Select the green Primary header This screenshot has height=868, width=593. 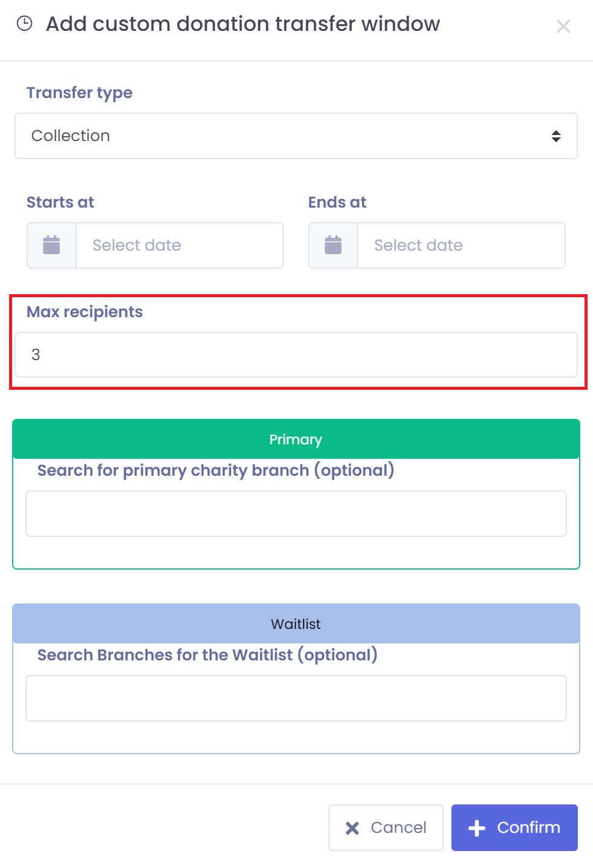(x=296, y=439)
